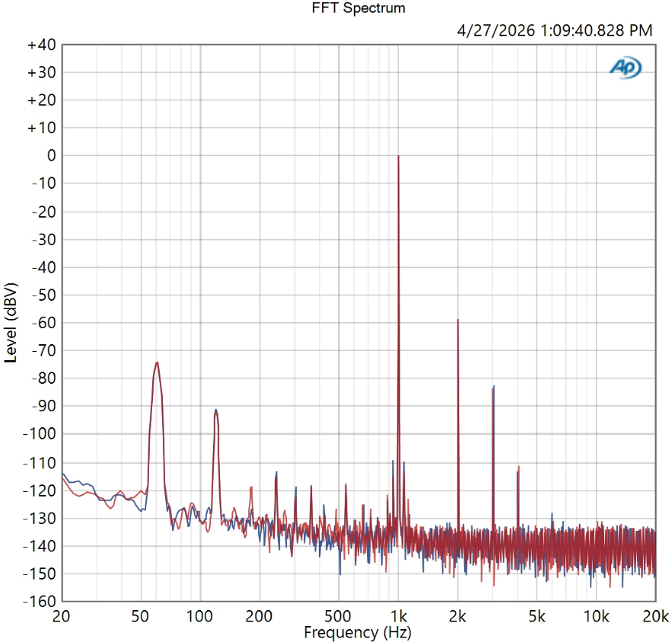Select the Frequency (Hz) horizontal axis label
This screenshot has height=642, width=672.
(358, 633)
